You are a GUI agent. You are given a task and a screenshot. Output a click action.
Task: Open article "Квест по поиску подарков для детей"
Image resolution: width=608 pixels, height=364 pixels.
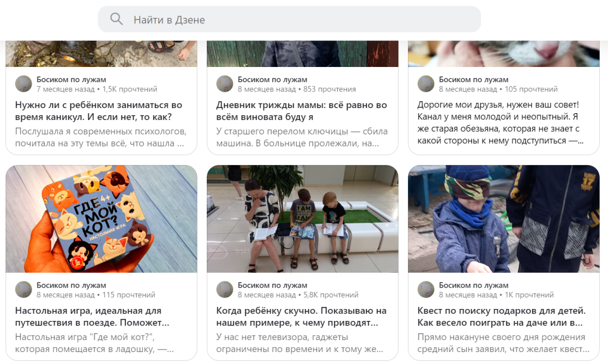501,317
